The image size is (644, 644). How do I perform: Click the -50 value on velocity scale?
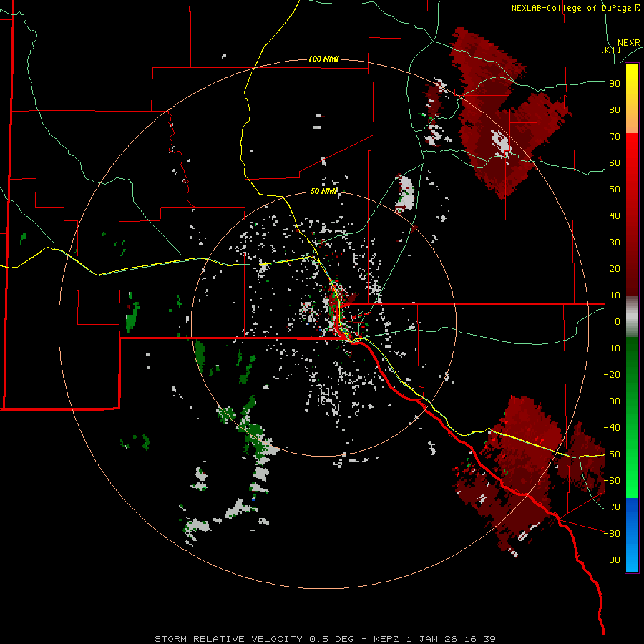click(x=612, y=454)
